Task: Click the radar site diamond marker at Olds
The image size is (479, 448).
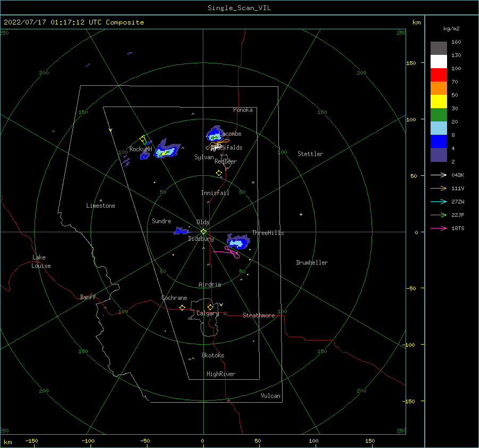Action: [x=203, y=232]
